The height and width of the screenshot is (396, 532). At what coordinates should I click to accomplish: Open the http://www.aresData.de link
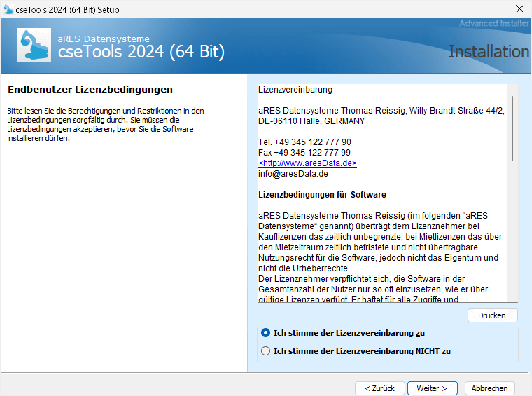(307, 163)
